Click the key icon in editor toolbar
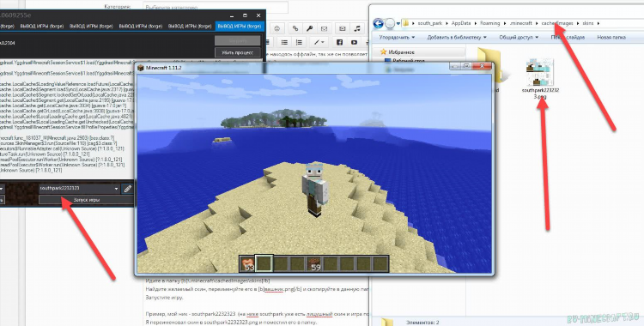The height and width of the screenshot is (326, 644). (x=310, y=28)
